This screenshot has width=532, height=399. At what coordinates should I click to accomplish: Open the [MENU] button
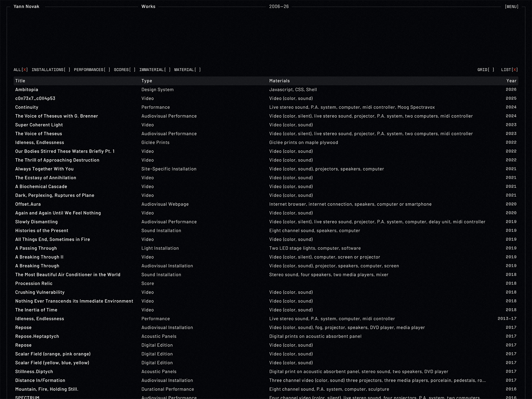(x=511, y=7)
